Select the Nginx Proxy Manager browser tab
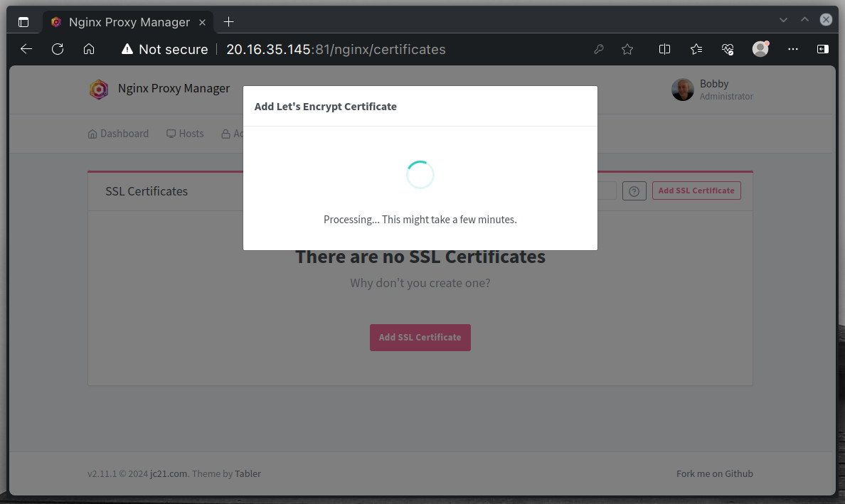Image resolution: width=845 pixels, height=504 pixels. pos(128,22)
